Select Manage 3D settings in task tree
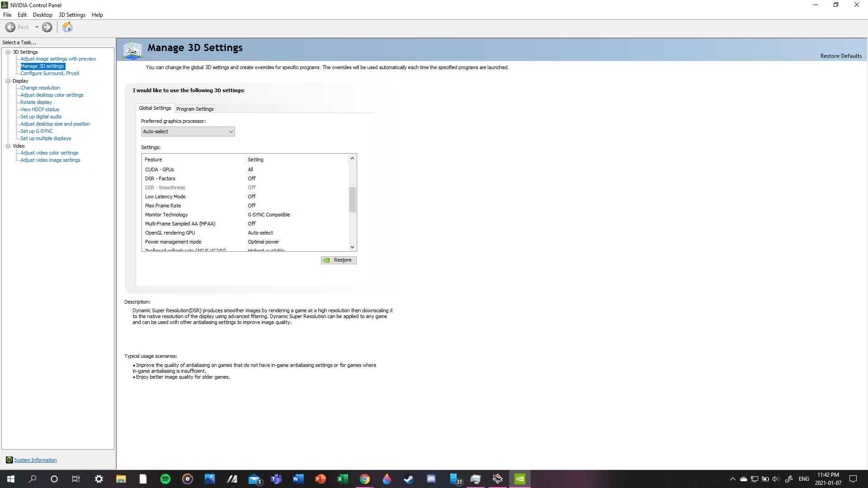The height and width of the screenshot is (488, 868). [42, 66]
